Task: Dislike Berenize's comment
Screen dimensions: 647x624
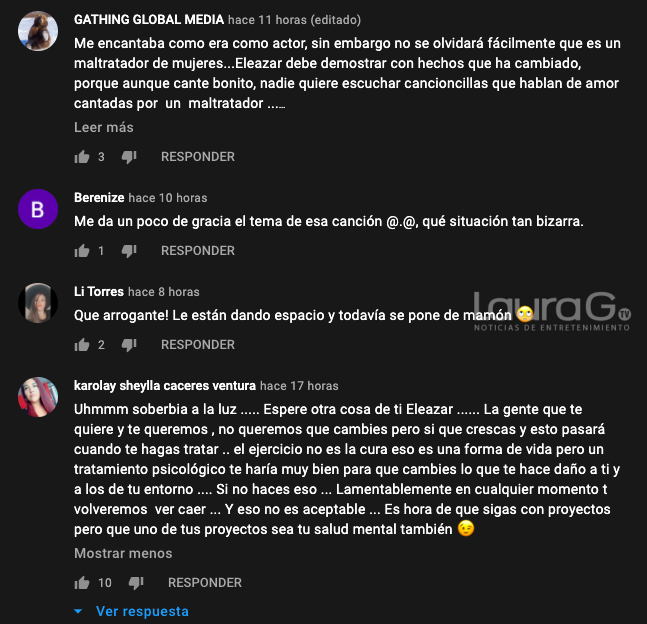Action: (x=129, y=251)
